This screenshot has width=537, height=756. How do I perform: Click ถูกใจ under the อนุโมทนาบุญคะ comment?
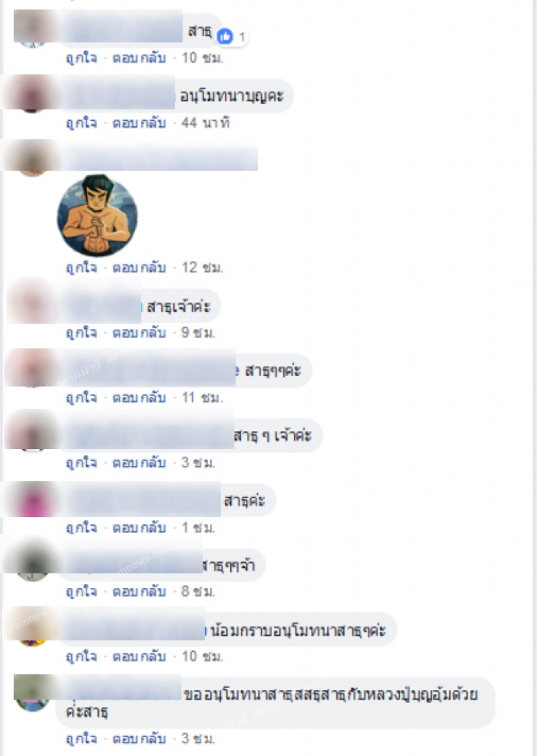point(81,124)
